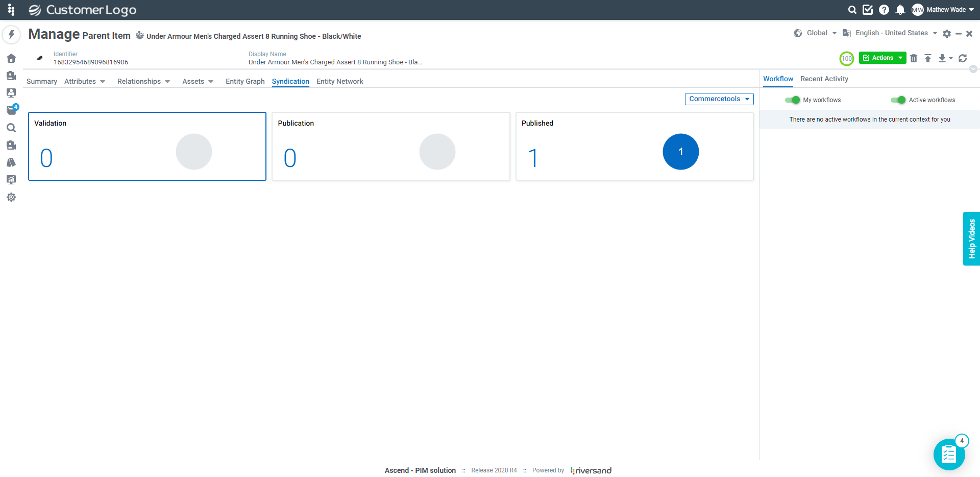Open notifications bell
Viewport: 980px width, 477px height.
pos(900,10)
